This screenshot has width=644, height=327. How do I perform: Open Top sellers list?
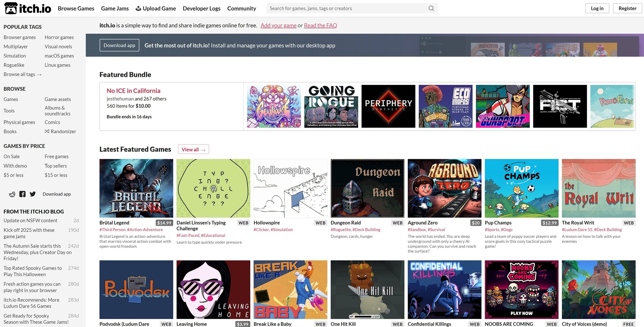coord(56,166)
